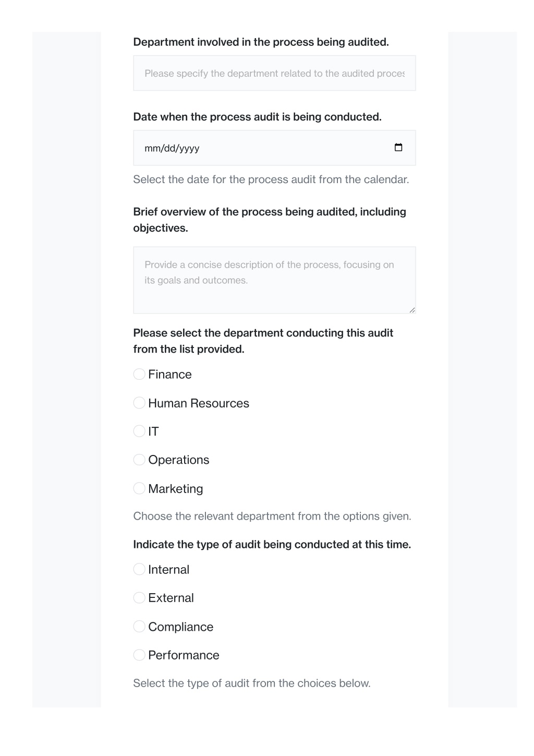The width and height of the screenshot is (534, 756).
Task: Choose the Compliance audit type
Action: click(139, 626)
